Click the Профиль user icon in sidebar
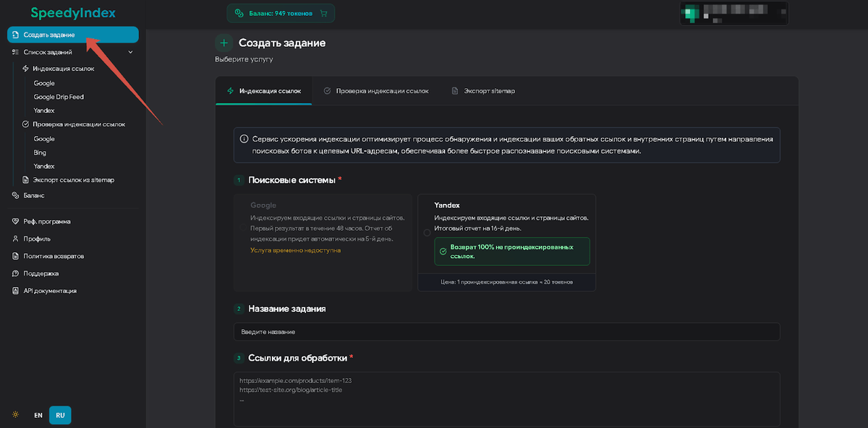This screenshot has height=428, width=868. click(16, 239)
